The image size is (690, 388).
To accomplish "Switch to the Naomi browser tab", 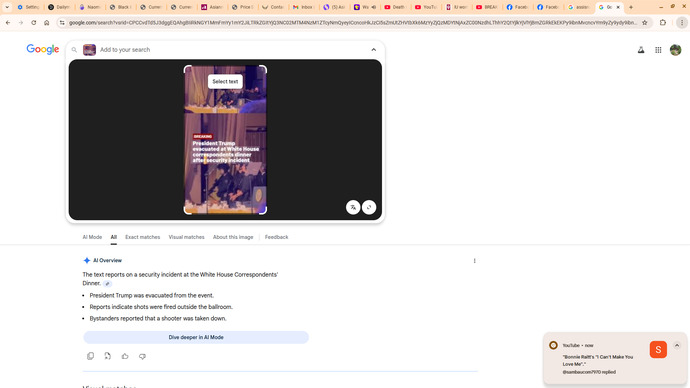I will pos(90,7).
